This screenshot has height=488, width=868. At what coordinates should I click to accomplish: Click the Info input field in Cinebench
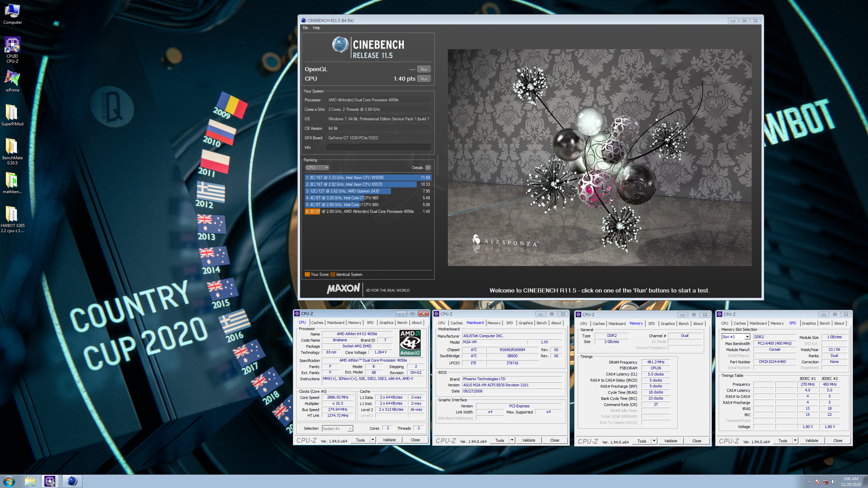379,147
